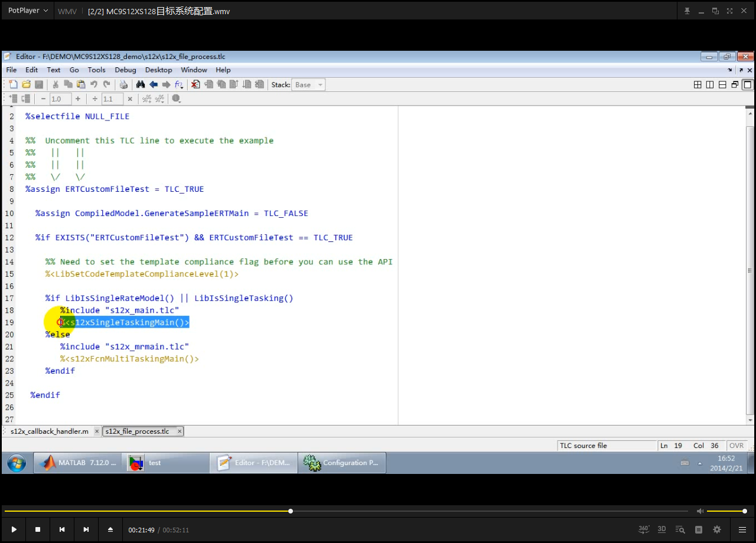Open the Debug menu
This screenshot has height=543, width=756.
click(x=125, y=70)
